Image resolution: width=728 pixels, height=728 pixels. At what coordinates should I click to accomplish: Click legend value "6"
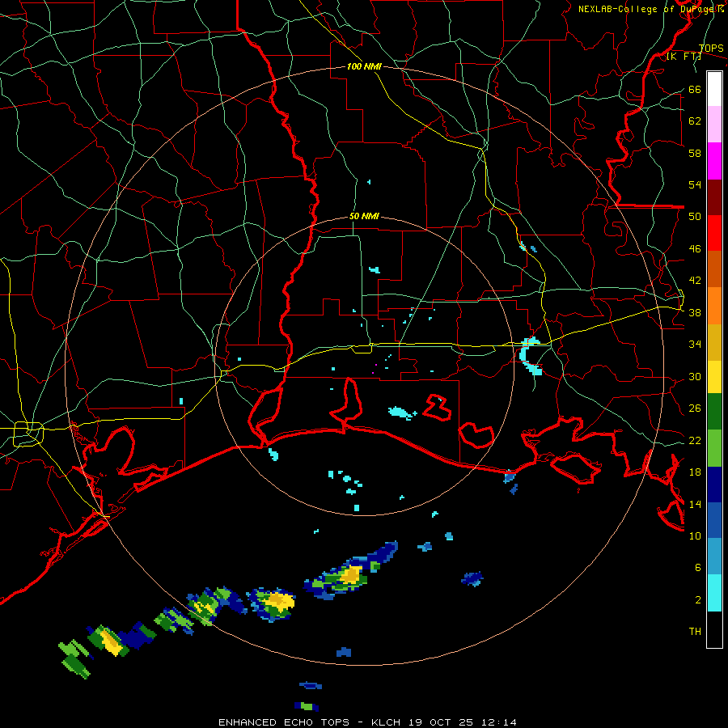(x=698, y=567)
